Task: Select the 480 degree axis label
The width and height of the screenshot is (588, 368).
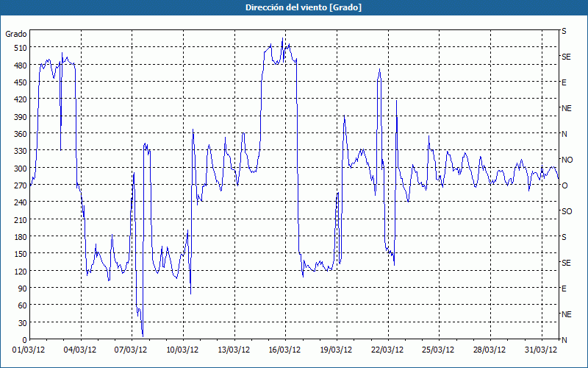Action: [x=21, y=66]
